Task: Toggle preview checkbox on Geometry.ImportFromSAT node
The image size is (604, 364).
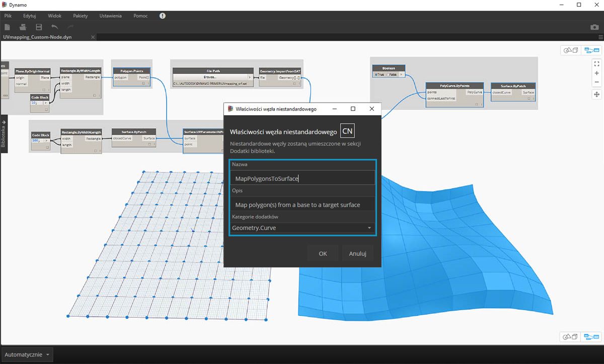Action: (295, 83)
